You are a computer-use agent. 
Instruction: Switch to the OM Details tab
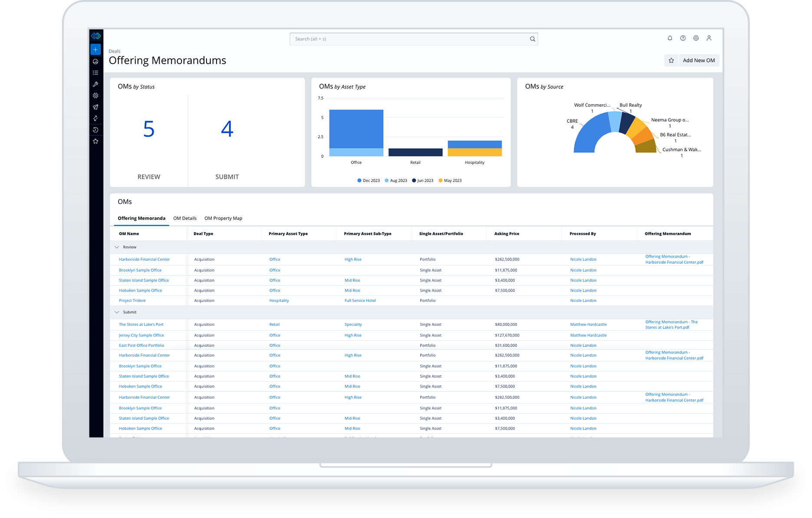click(x=185, y=218)
